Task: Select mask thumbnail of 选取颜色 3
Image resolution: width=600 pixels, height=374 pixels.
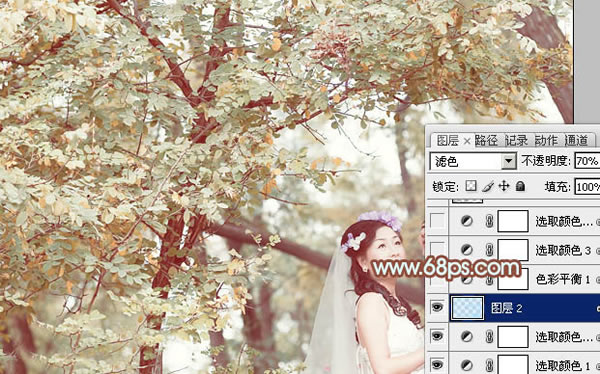Action: click(x=513, y=250)
